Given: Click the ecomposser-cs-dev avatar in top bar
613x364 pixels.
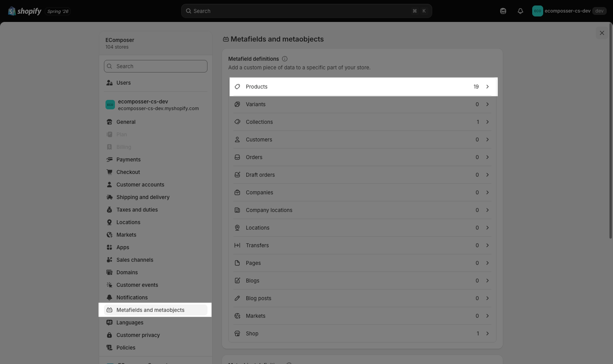Looking at the screenshot, I should (537, 11).
